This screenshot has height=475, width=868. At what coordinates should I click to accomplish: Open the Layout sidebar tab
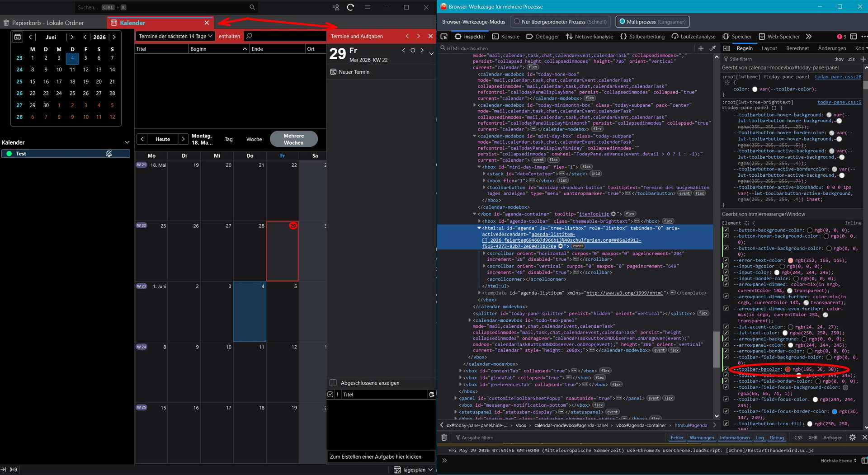point(769,48)
